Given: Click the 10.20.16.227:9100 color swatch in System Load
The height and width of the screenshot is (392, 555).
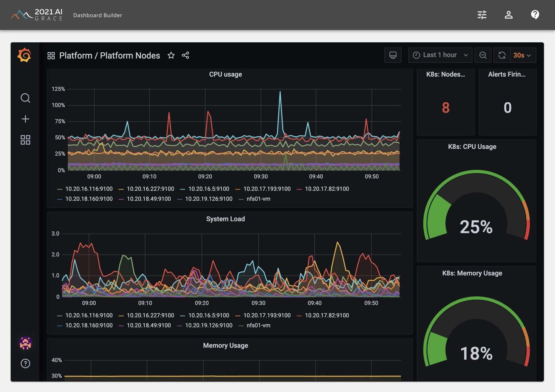Looking at the screenshot, I should click(121, 316).
